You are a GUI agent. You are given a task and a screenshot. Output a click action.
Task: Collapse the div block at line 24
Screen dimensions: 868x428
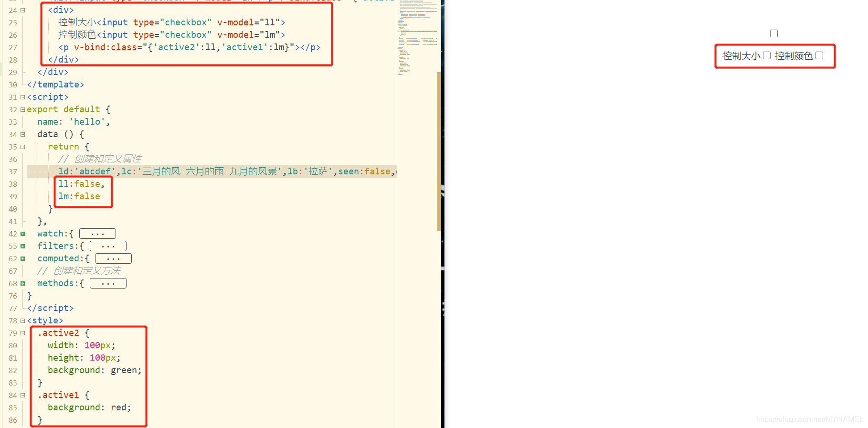(x=22, y=10)
